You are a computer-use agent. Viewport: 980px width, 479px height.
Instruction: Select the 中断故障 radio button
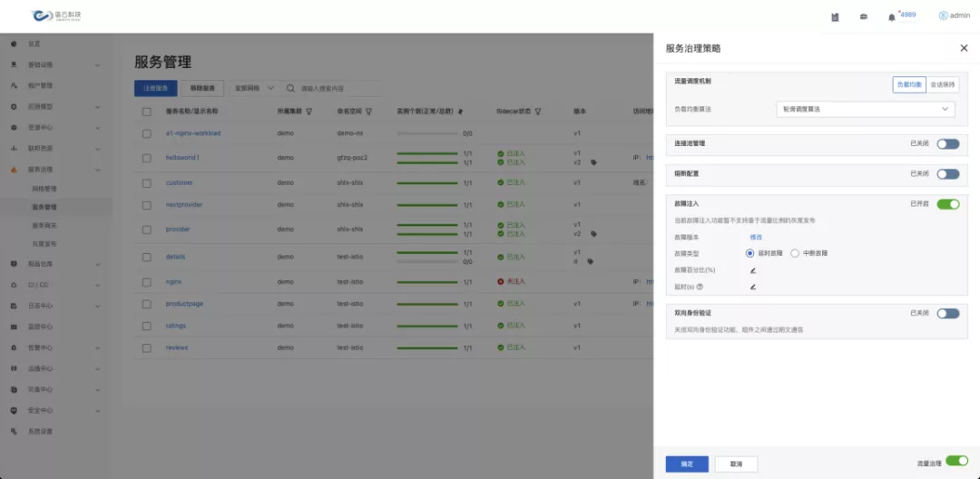tap(795, 253)
